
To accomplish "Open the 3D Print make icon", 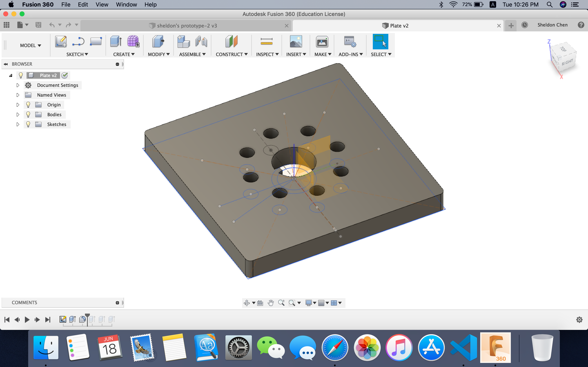I will click(322, 42).
